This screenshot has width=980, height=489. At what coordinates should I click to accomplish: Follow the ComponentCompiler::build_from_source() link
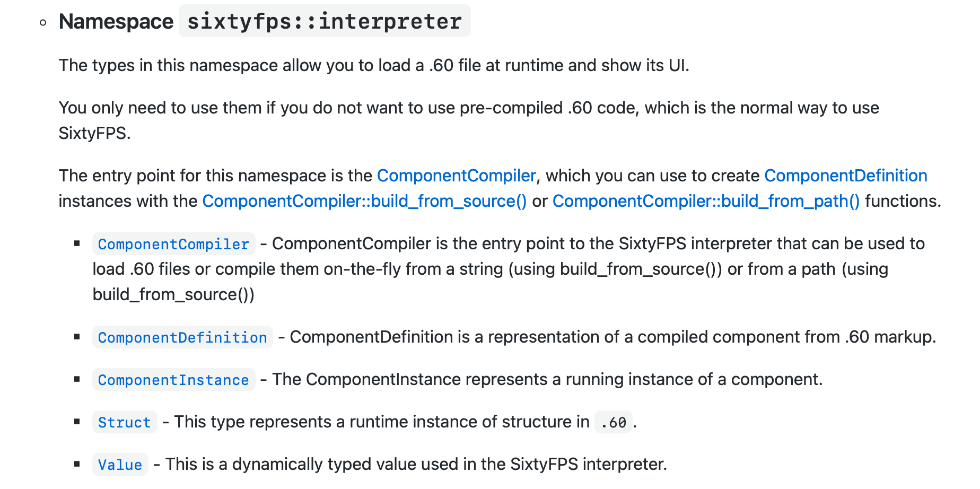[x=364, y=201]
